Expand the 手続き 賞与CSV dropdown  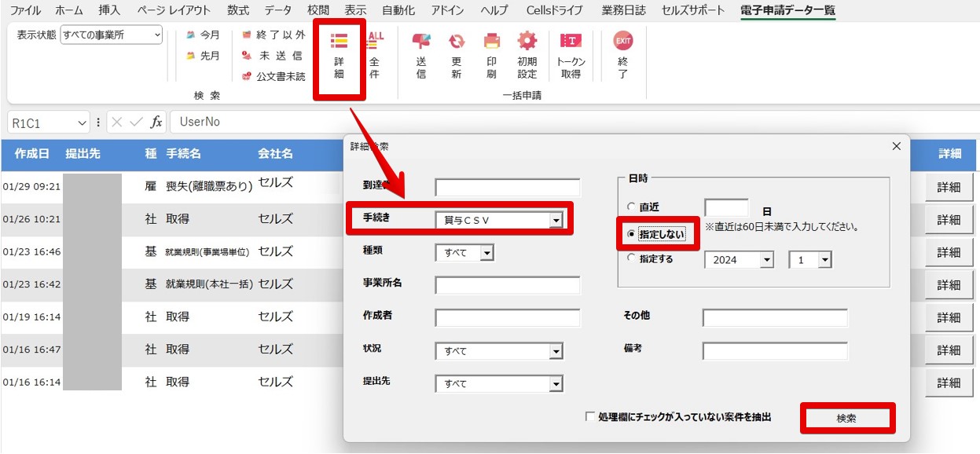(x=556, y=221)
